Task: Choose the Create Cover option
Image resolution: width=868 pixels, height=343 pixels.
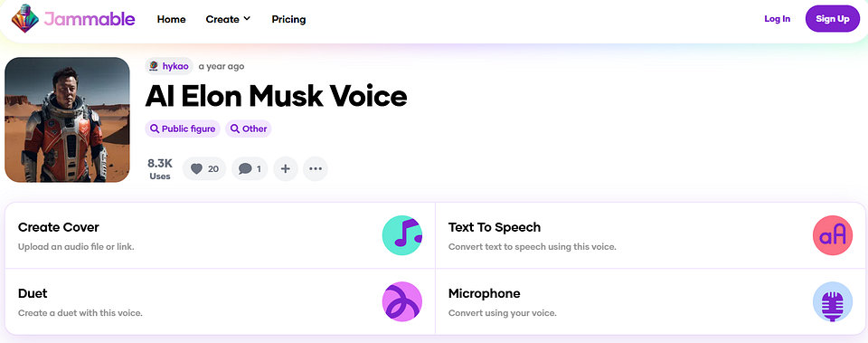Action: 221,235
